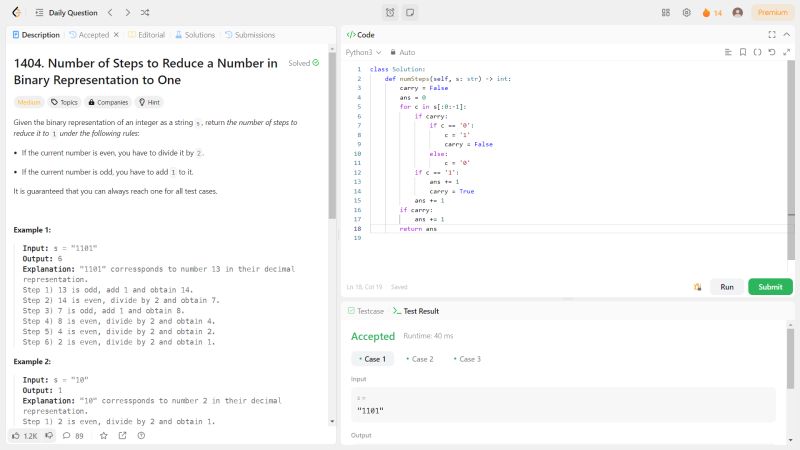Switch to the Test Result tab
Viewport: 800px width, 450px height.
point(416,311)
